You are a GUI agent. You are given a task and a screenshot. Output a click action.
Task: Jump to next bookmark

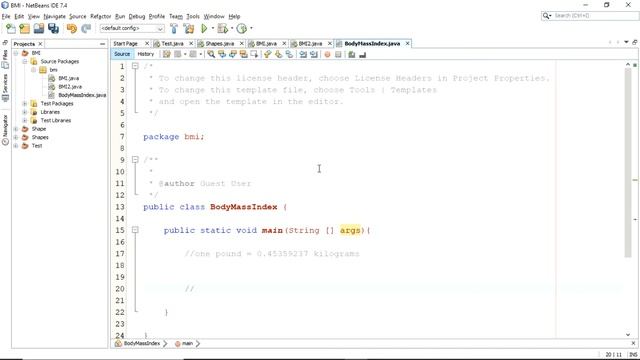coord(278,54)
